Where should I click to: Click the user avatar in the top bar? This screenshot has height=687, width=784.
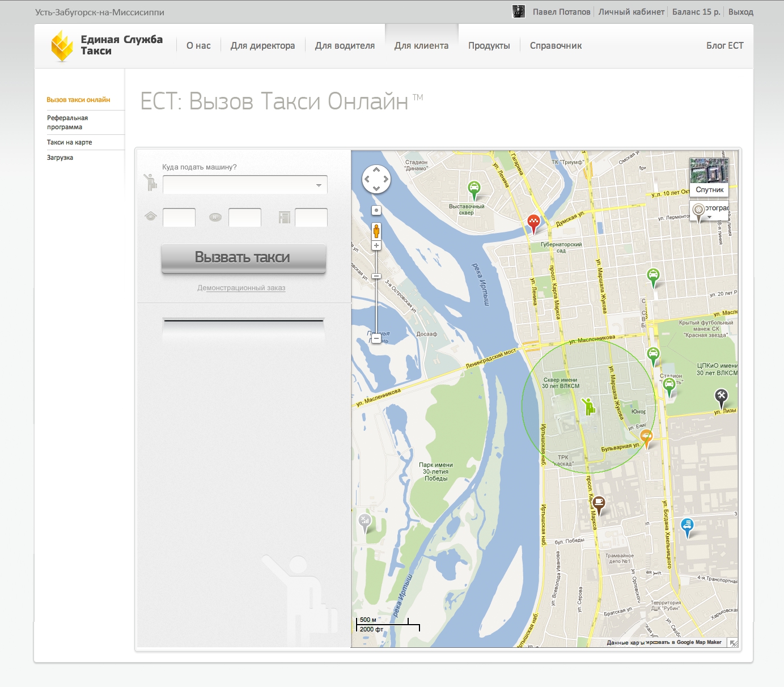[x=519, y=11]
